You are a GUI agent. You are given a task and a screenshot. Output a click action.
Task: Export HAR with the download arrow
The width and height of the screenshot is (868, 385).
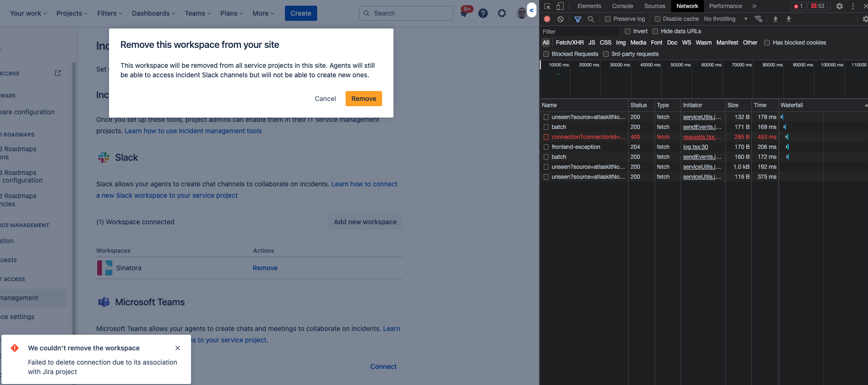pos(789,19)
